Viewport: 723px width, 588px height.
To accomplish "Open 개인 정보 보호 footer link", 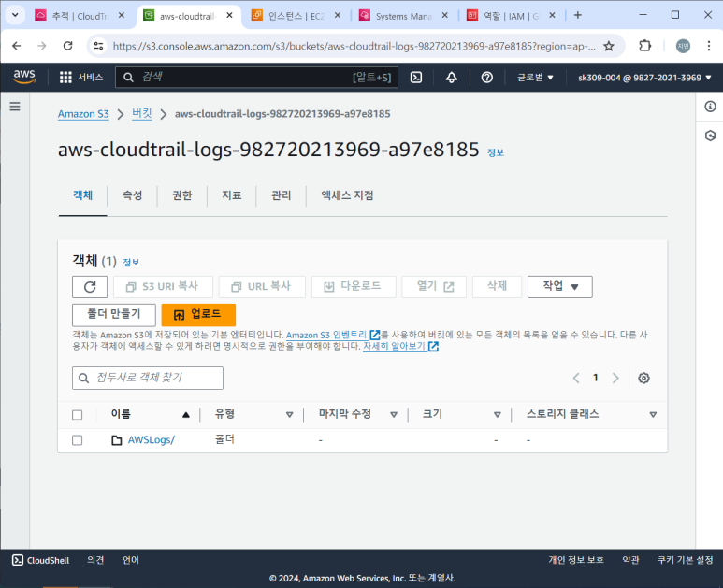I will tap(576, 560).
